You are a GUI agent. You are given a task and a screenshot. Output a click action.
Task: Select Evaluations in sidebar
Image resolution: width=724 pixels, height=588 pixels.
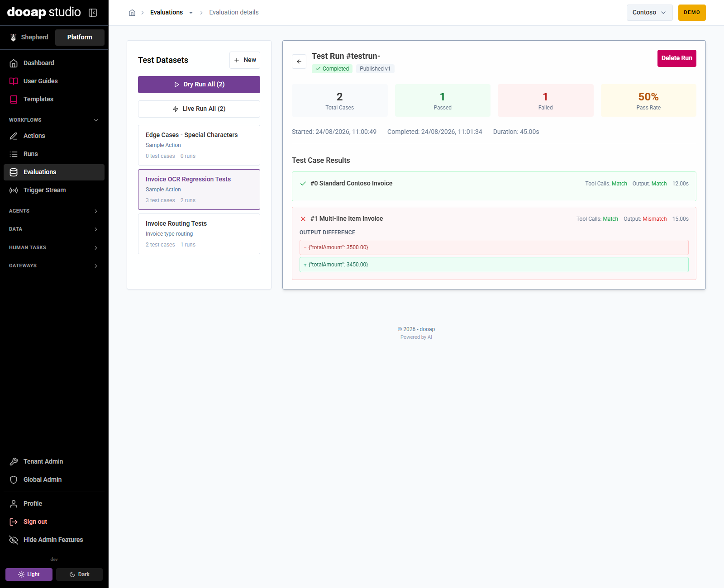point(54,172)
